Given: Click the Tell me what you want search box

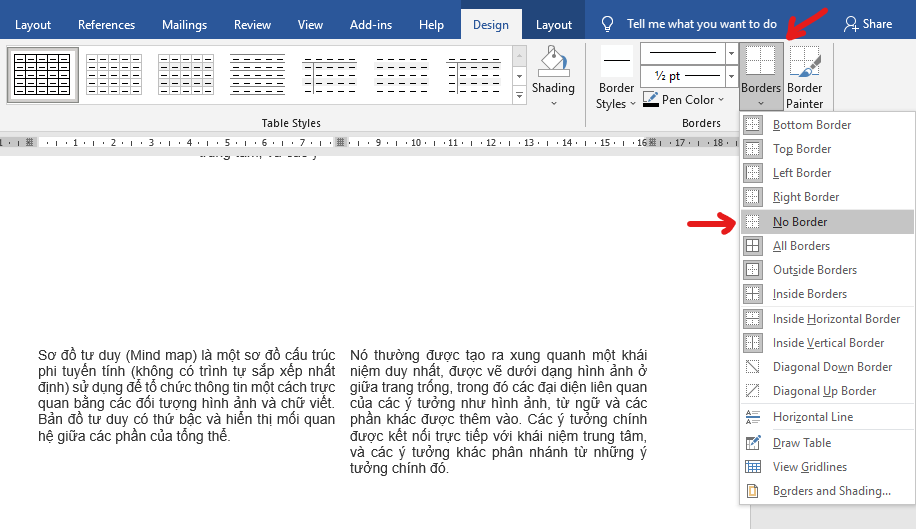Looking at the screenshot, I should [701, 23].
